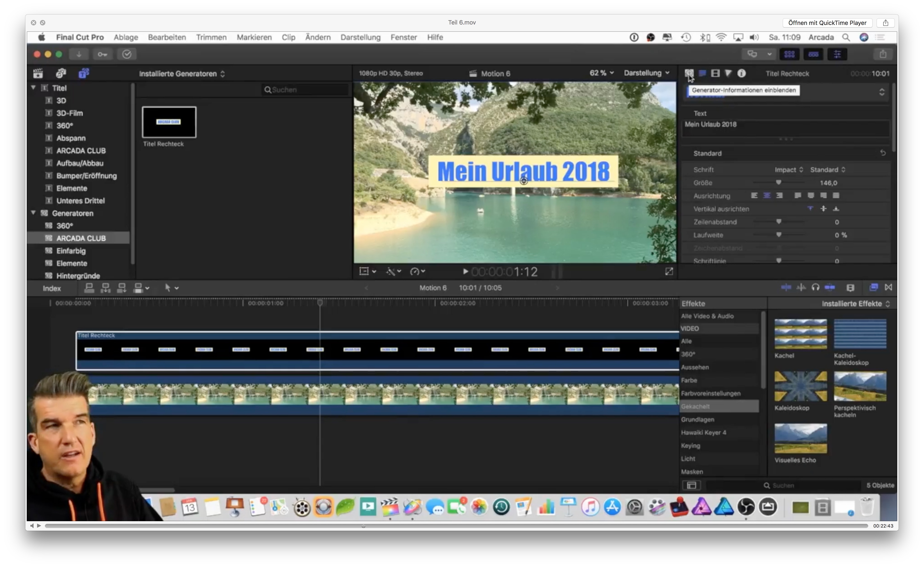Open the App Store from the Dock
The image size is (924, 567).
tap(612, 507)
